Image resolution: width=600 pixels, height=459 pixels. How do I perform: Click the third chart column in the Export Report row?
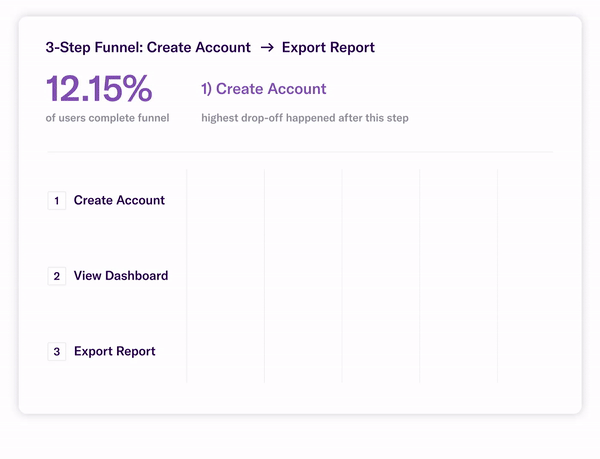pyautogui.click(x=381, y=352)
